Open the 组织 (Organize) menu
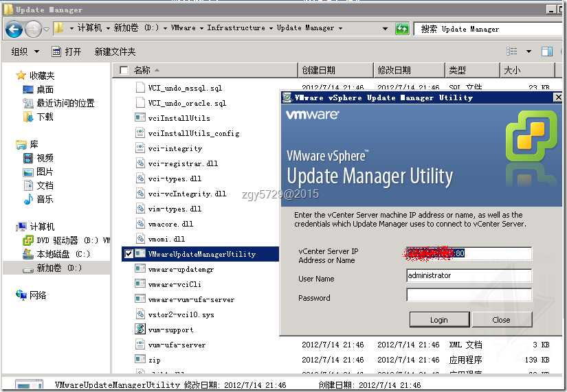This screenshot has height=392, width=567. click(x=25, y=51)
